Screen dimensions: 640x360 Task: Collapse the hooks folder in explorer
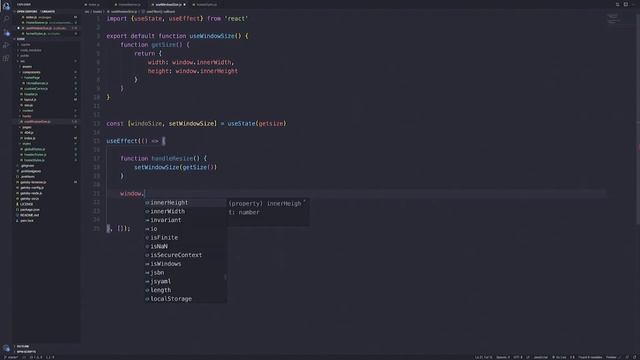[47, 116]
